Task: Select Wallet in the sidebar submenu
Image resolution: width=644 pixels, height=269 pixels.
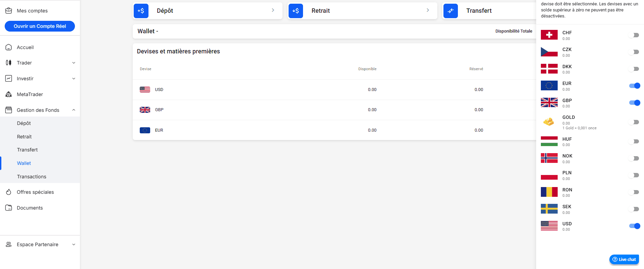Action: tap(24, 163)
